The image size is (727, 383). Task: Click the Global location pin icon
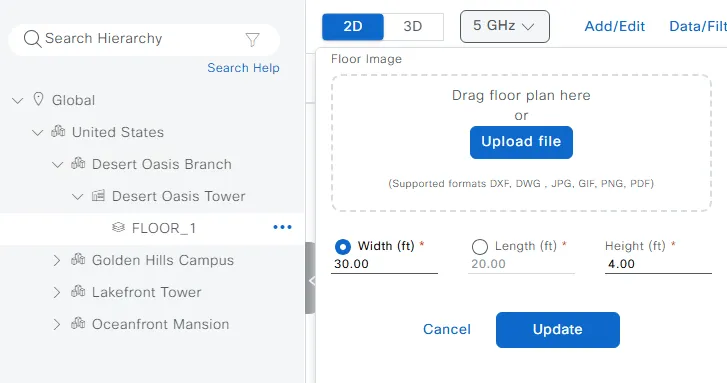click(x=38, y=99)
